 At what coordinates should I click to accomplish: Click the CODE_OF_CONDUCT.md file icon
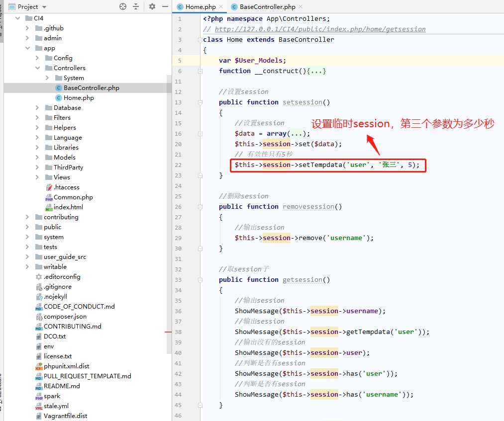point(39,307)
